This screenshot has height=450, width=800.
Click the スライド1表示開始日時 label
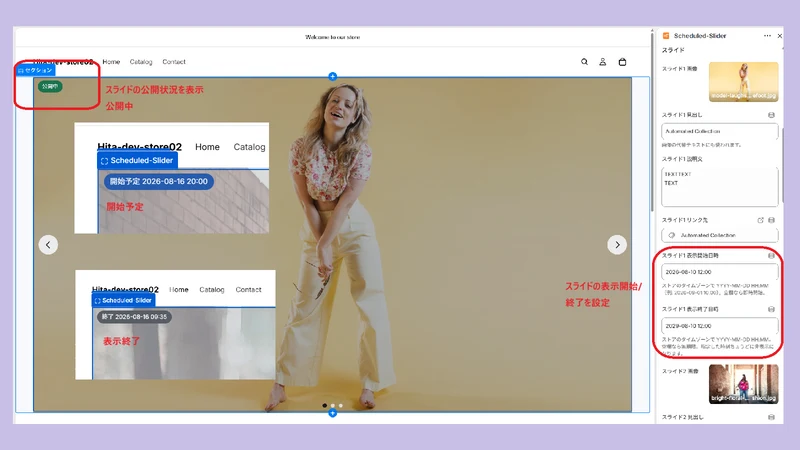click(x=690, y=256)
